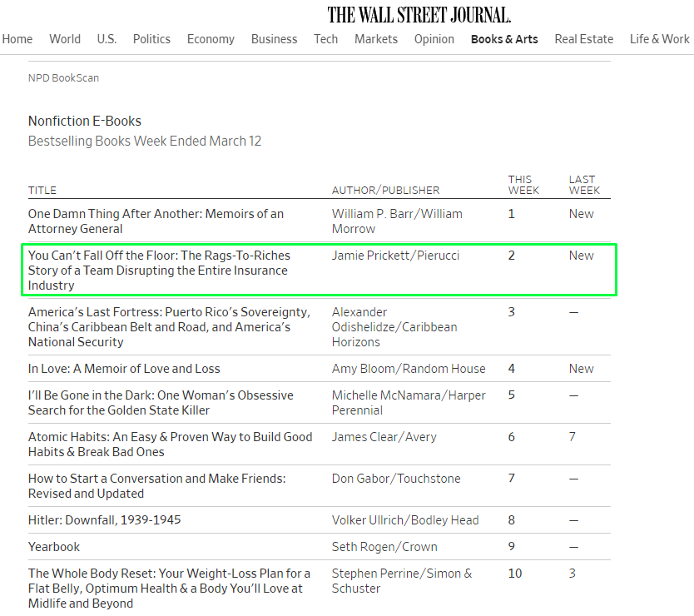This screenshot has width=694, height=616.
Task: Go to the Markets section
Action: (x=376, y=39)
